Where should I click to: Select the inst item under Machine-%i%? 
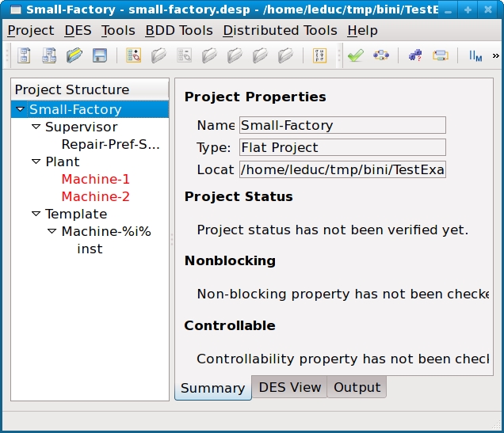tap(90, 249)
